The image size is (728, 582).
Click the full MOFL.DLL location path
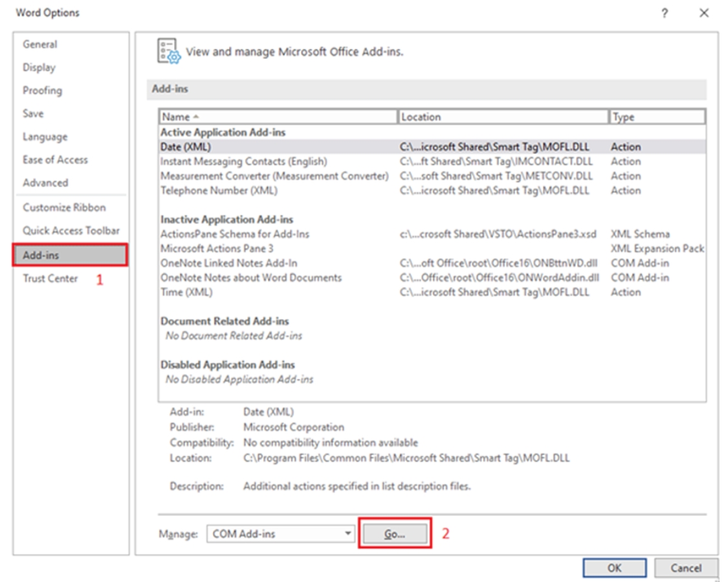pyautogui.click(x=406, y=458)
